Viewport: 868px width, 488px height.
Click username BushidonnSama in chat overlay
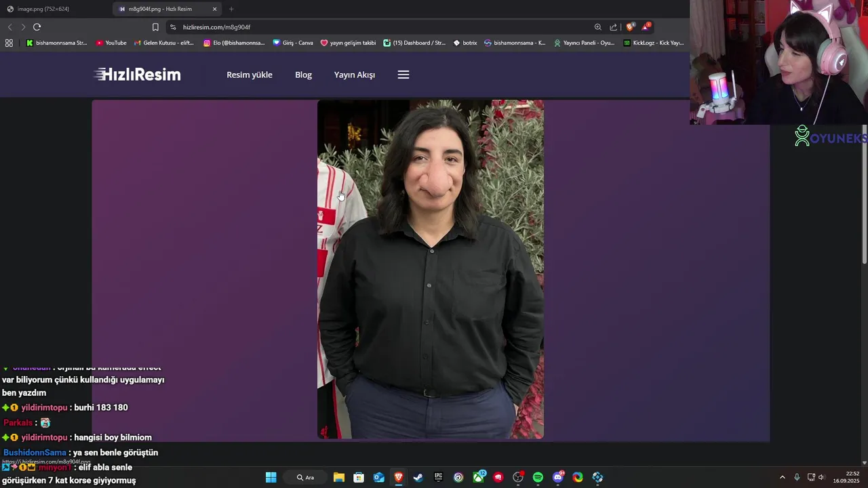tap(35, 452)
